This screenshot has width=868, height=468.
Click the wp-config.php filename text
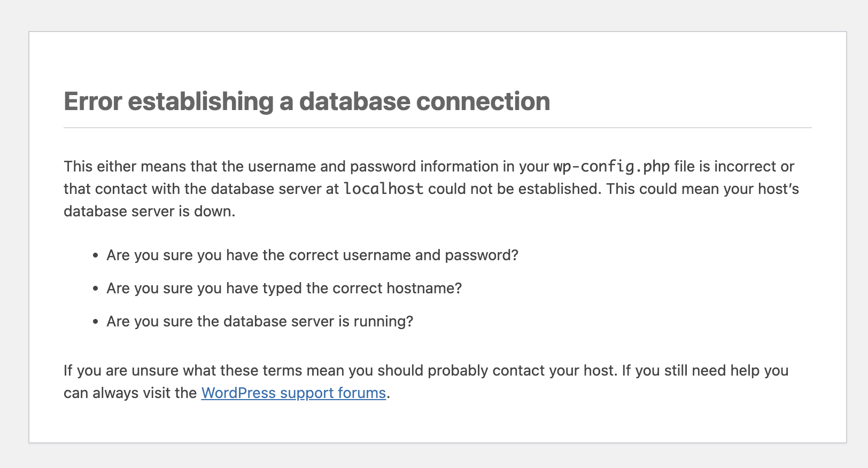pos(611,167)
